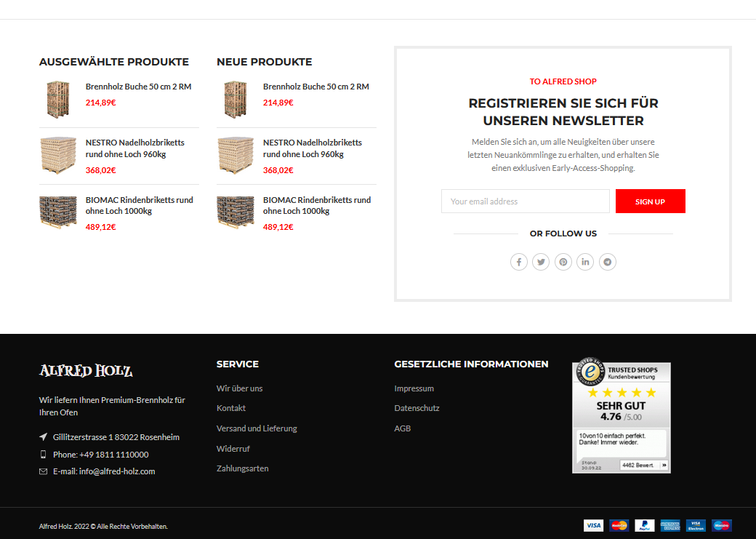Open 'BIOMAC Rindenbriketts' title under Ausgewählte Produkte

140,206
